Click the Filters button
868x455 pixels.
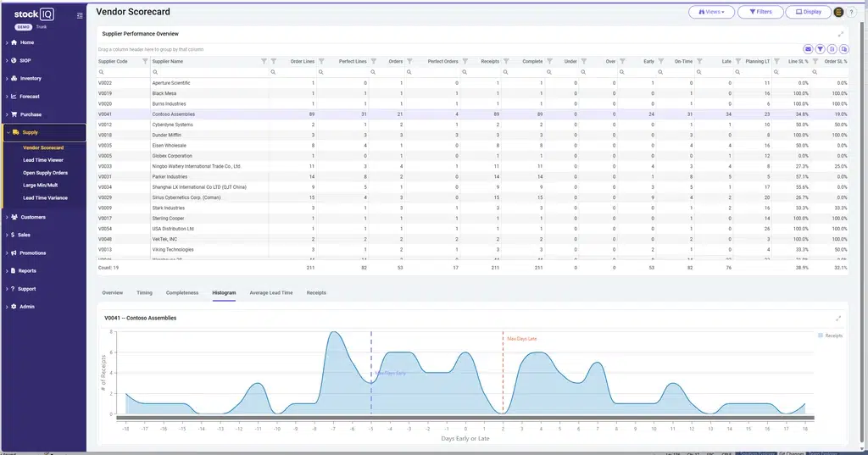(x=760, y=12)
